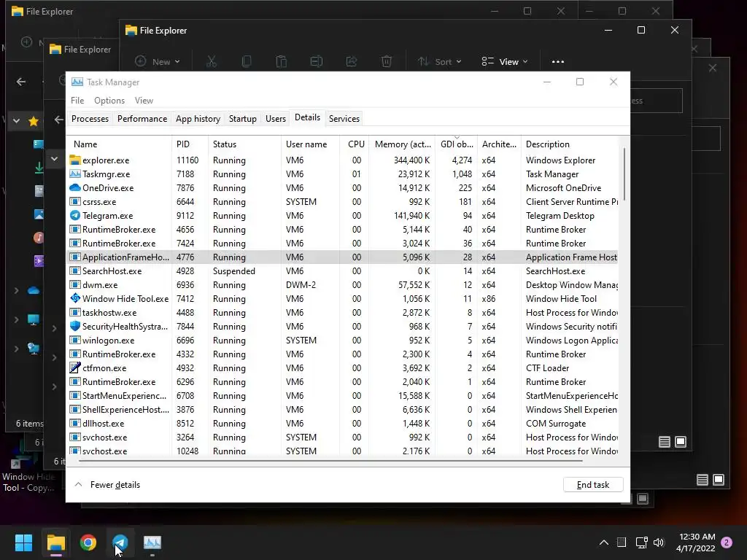747x560 pixels.
Task: Click the Copy icon in File Explorer
Action: click(x=247, y=61)
